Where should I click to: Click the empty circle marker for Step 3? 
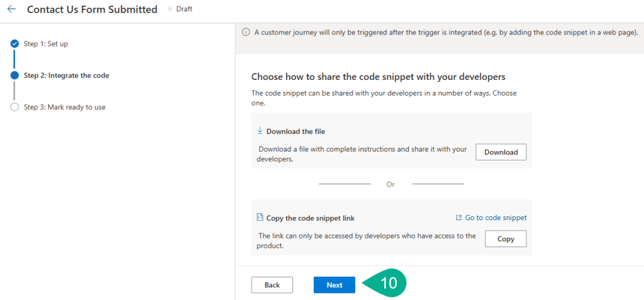pyautogui.click(x=14, y=107)
